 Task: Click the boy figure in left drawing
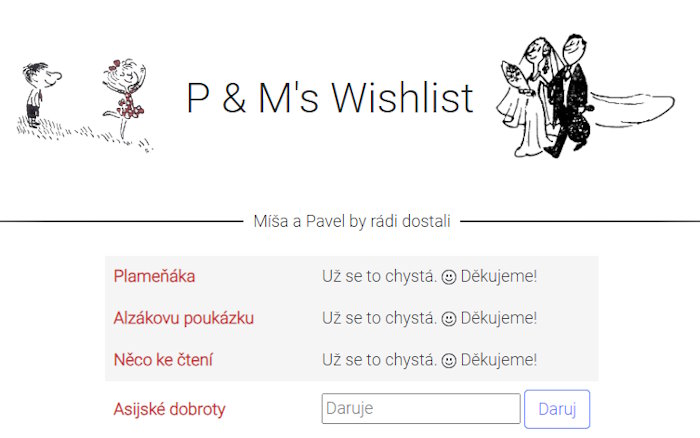40,95
